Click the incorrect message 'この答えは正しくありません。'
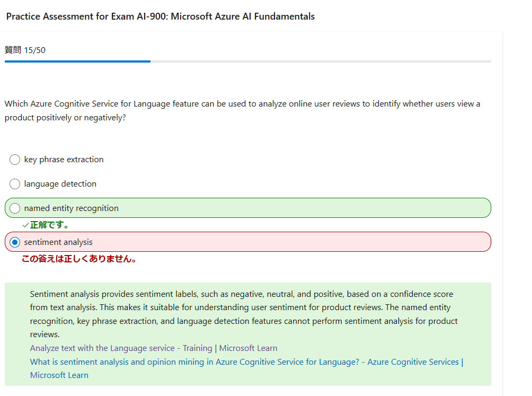 coord(79,259)
